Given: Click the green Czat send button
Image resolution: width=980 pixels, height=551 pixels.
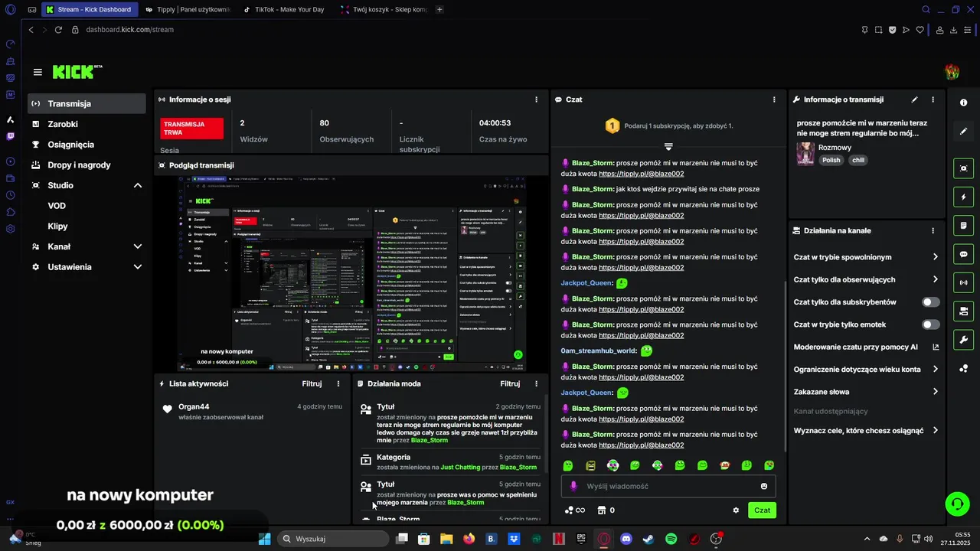Looking at the screenshot, I should [762, 510].
